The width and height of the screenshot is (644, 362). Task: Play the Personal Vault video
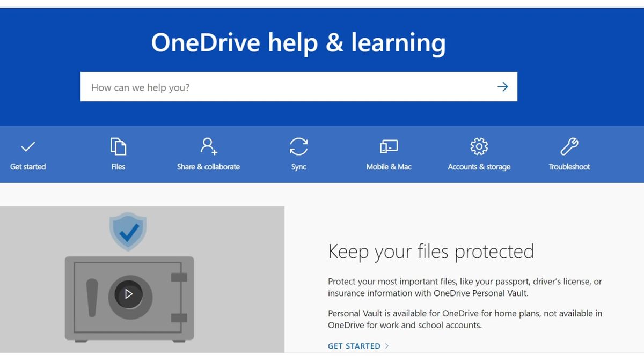129,294
